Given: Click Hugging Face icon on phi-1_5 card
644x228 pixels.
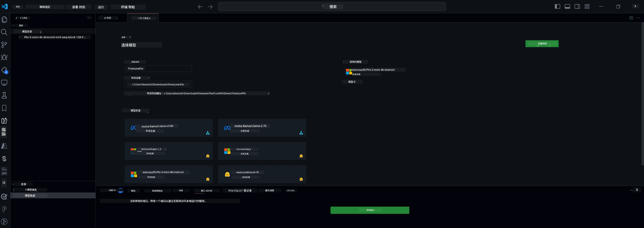Looking at the screenshot, I should point(208,156).
